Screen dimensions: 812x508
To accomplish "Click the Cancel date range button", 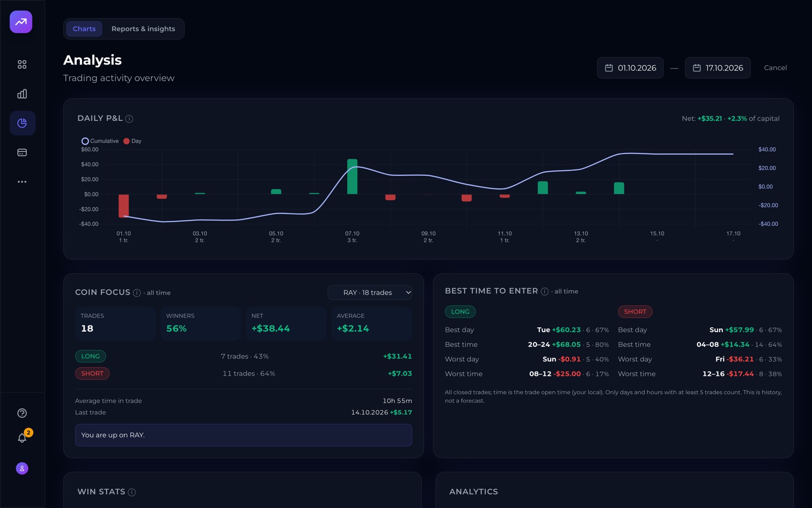I will coord(775,68).
